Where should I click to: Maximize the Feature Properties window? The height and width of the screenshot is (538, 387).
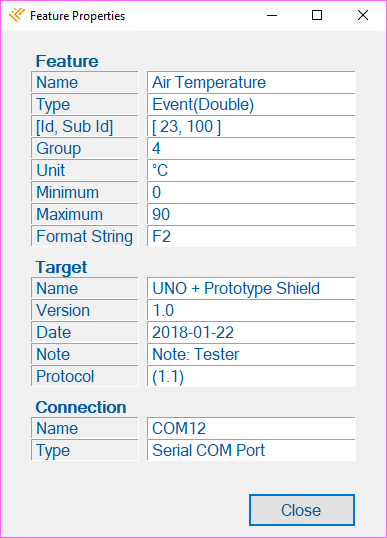pos(317,15)
